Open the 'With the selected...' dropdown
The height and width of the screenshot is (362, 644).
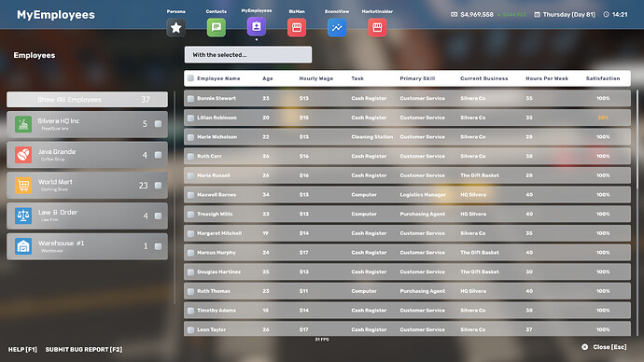coord(248,55)
